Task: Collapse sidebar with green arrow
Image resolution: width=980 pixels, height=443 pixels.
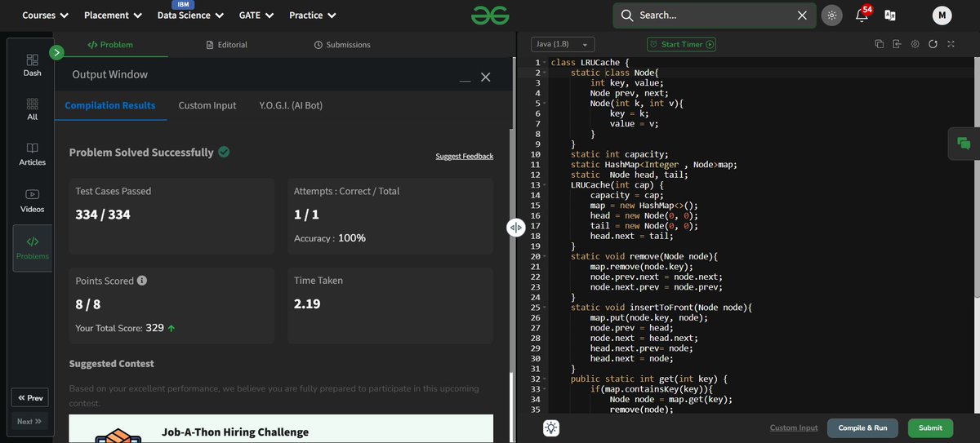Action: (56, 53)
